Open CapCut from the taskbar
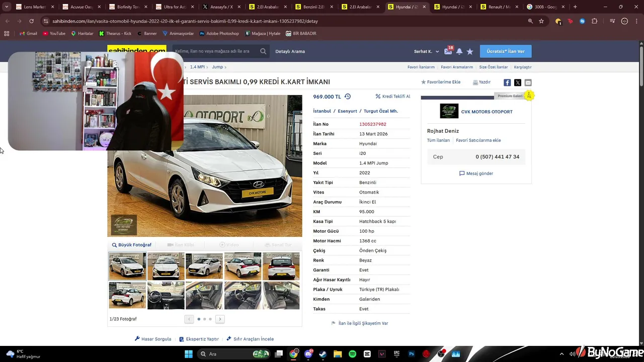The height and width of the screenshot is (362, 644). [367, 354]
